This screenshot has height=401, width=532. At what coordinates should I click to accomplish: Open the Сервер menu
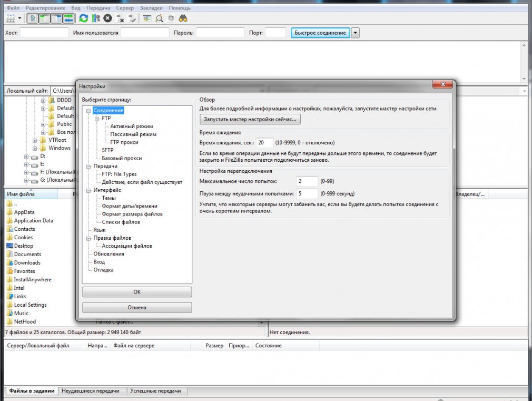(125, 8)
